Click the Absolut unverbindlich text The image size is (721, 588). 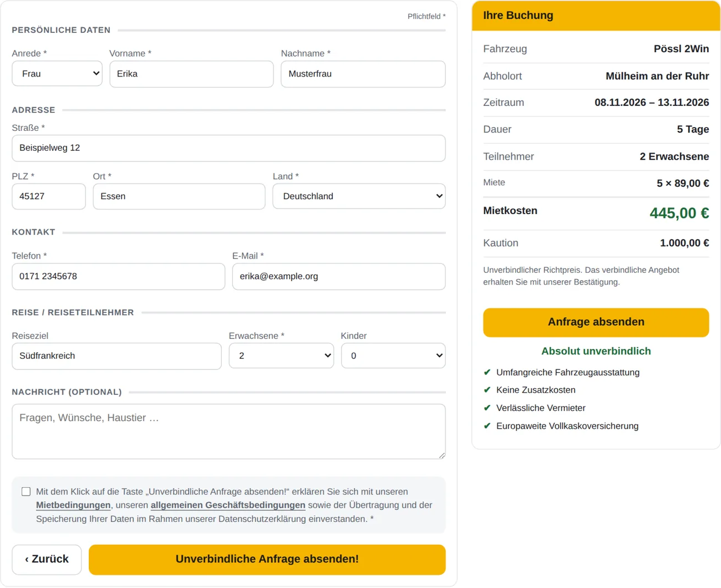(x=596, y=351)
